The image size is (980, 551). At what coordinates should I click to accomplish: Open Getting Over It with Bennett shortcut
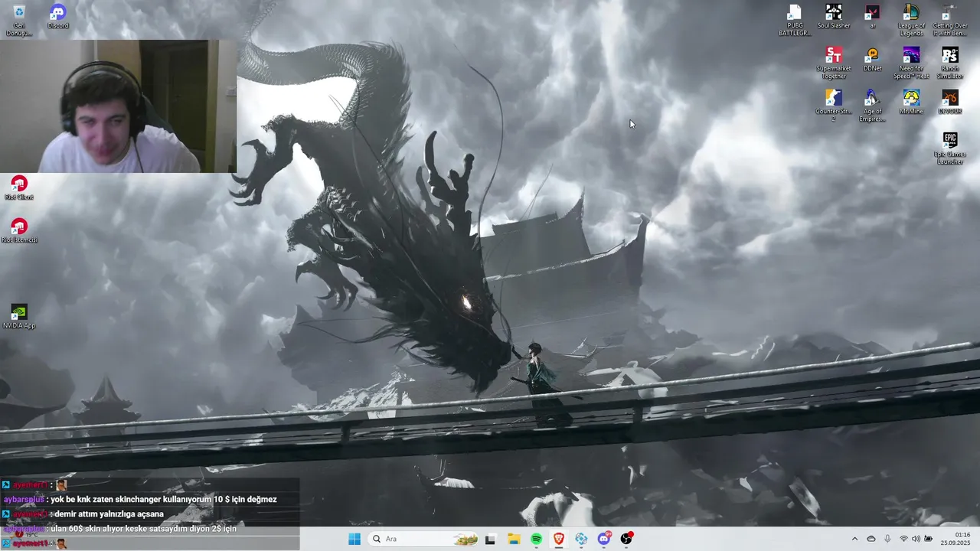tap(950, 20)
